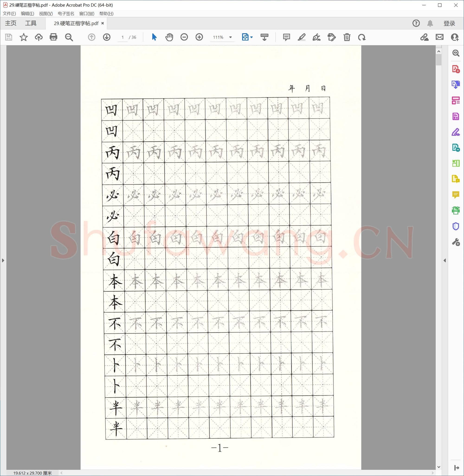Click the page number input field
Screen dimensions: 464x476
[122, 37]
